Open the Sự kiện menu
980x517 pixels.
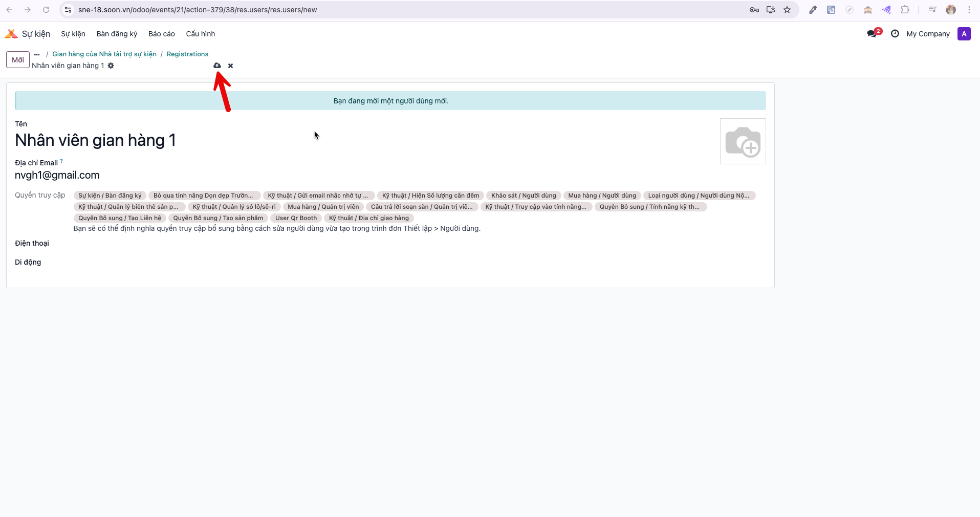click(73, 34)
